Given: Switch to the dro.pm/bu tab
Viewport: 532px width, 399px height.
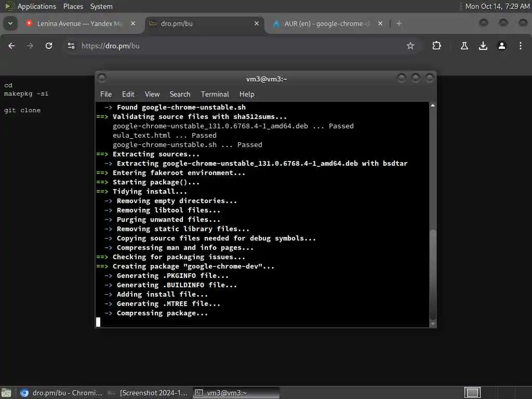Looking at the screenshot, I should point(205,24).
